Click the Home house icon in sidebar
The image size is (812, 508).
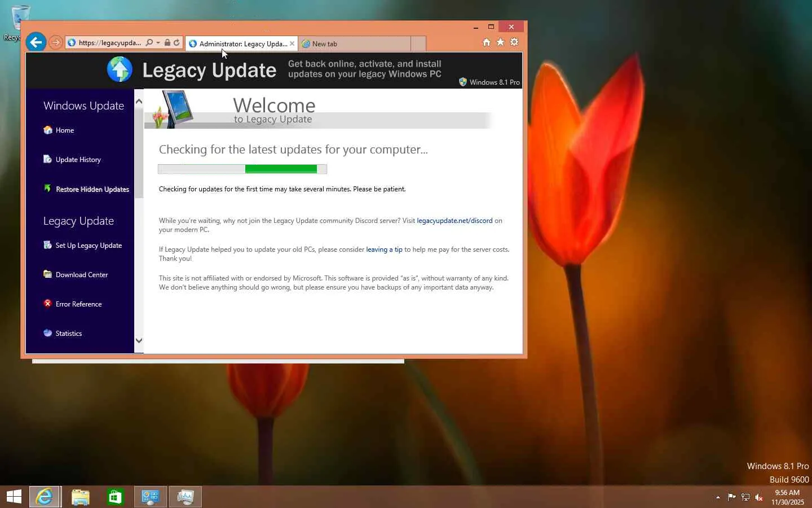click(48, 130)
